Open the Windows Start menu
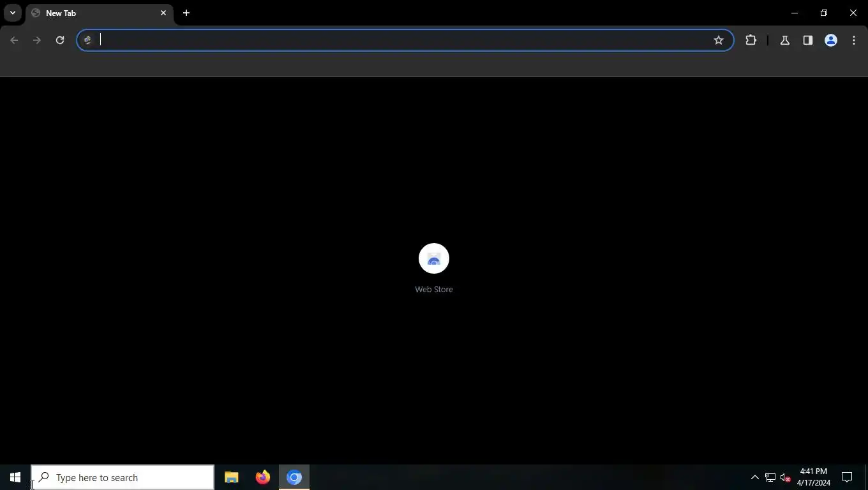 point(15,477)
